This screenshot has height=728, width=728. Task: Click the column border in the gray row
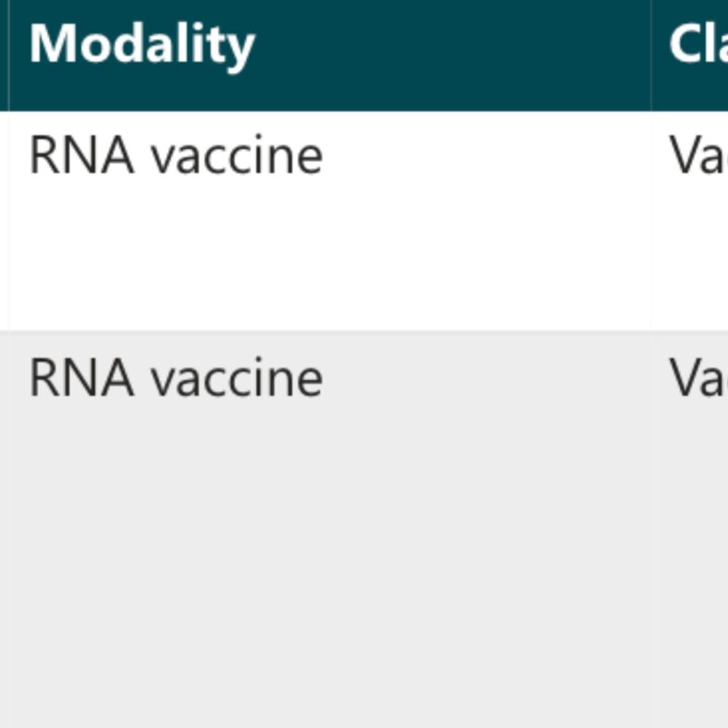(651, 527)
